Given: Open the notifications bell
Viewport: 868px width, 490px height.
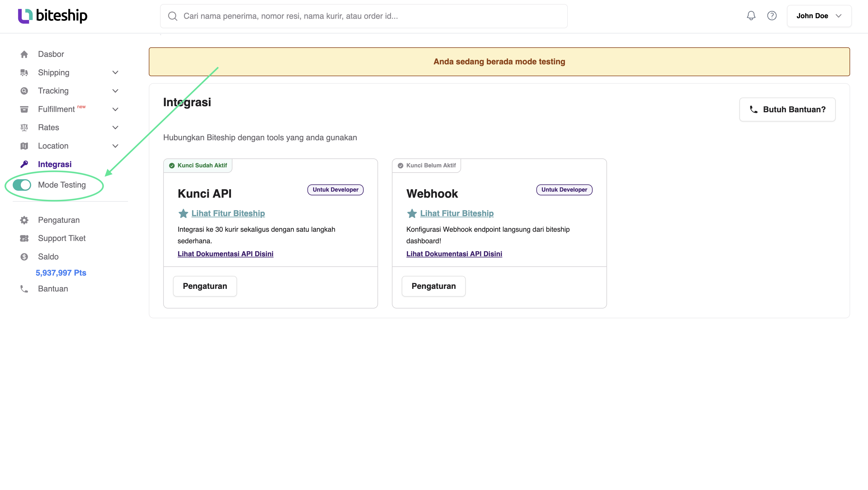Looking at the screenshot, I should coord(751,16).
